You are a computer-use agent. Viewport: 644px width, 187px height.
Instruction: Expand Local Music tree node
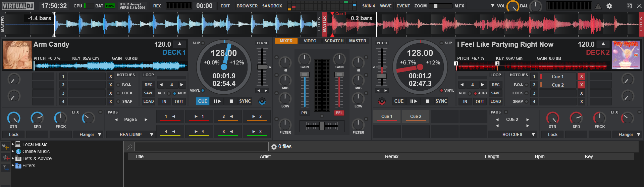pos(13,144)
